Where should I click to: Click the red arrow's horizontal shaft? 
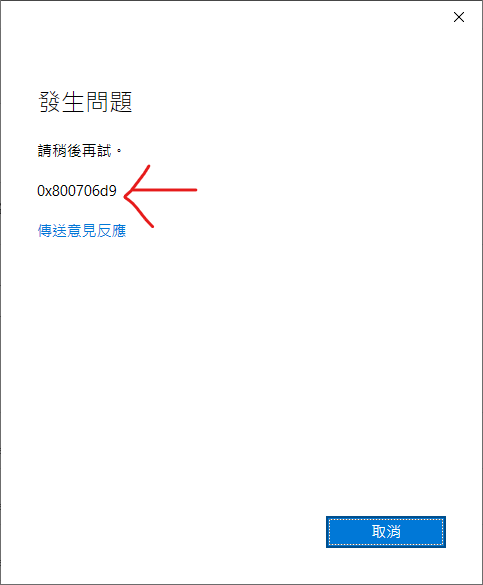point(164,190)
